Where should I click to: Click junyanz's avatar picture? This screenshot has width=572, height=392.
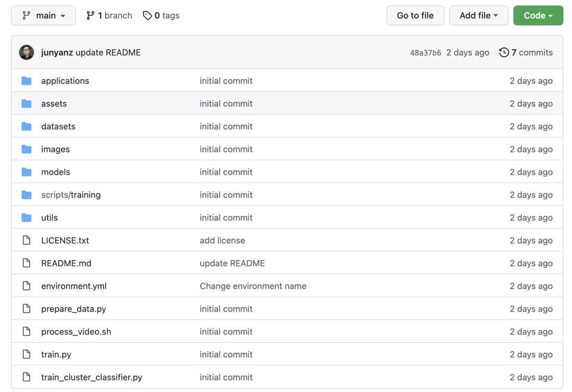[x=26, y=52]
